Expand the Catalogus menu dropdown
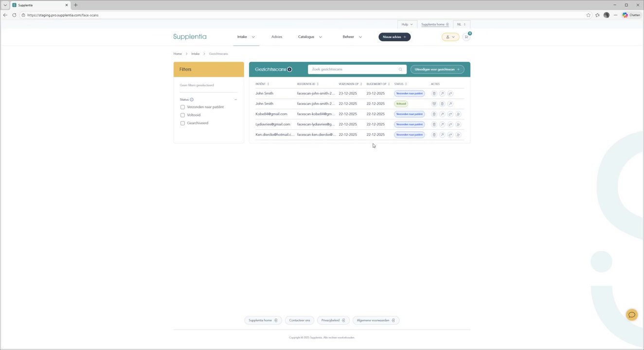 (x=321, y=37)
